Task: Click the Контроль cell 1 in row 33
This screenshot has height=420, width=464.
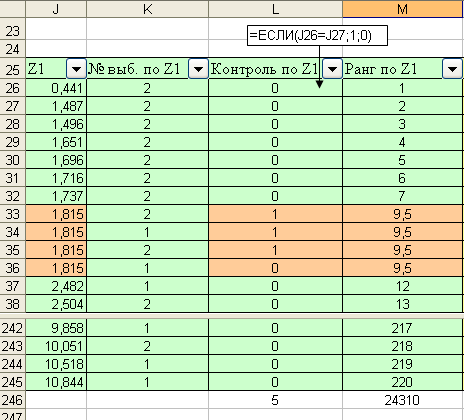Action: (x=275, y=214)
